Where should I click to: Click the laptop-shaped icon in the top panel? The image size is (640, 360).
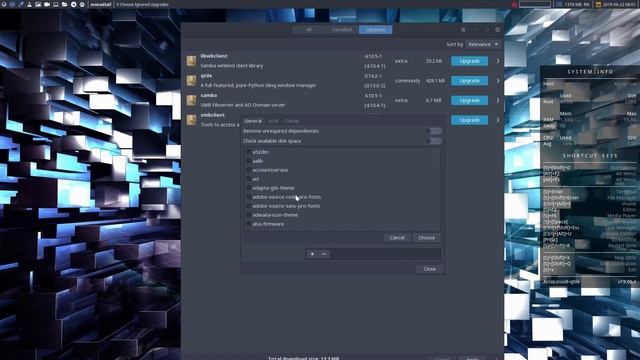tap(56, 4)
